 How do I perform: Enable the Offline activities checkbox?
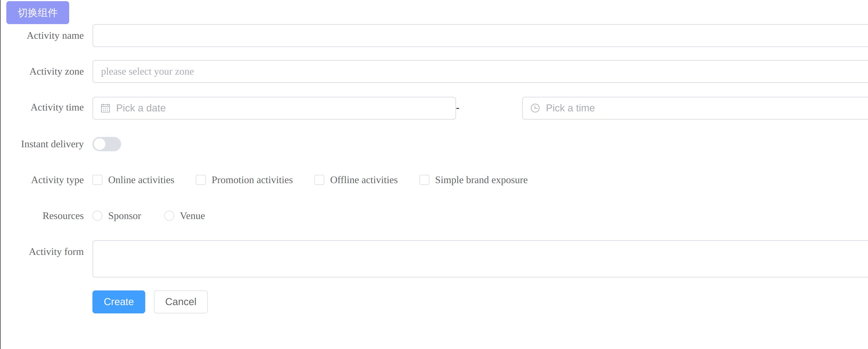[x=319, y=180]
